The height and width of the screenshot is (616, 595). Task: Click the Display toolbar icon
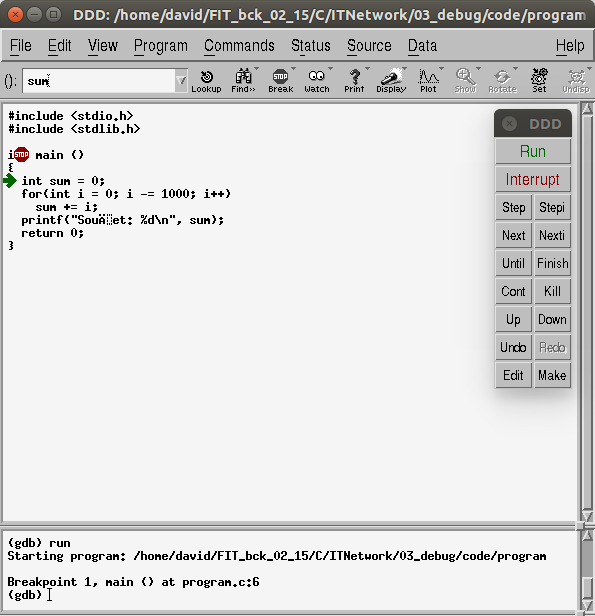391,81
